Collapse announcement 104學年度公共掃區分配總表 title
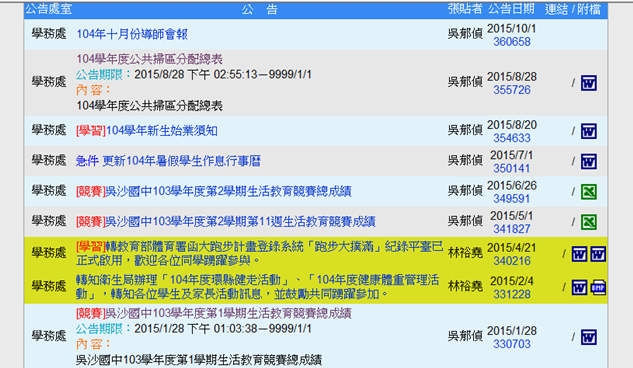This screenshot has height=368, width=633. (x=149, y=59)
